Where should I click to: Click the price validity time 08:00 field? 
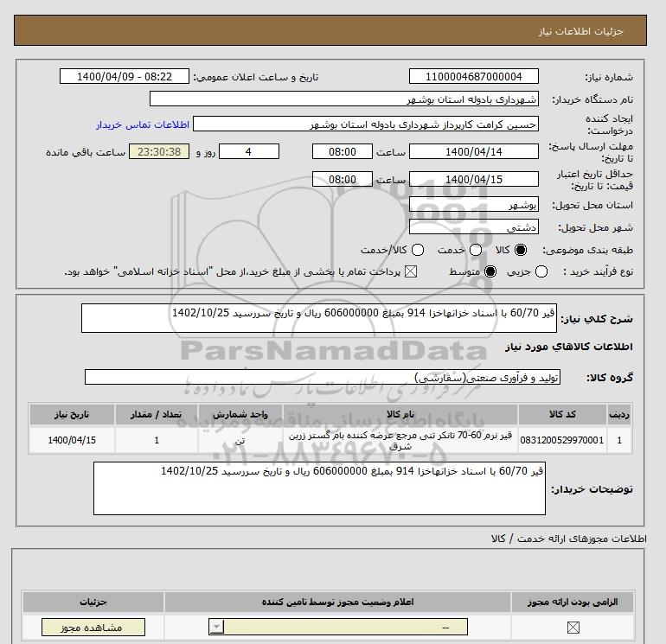tap(343, 179)
